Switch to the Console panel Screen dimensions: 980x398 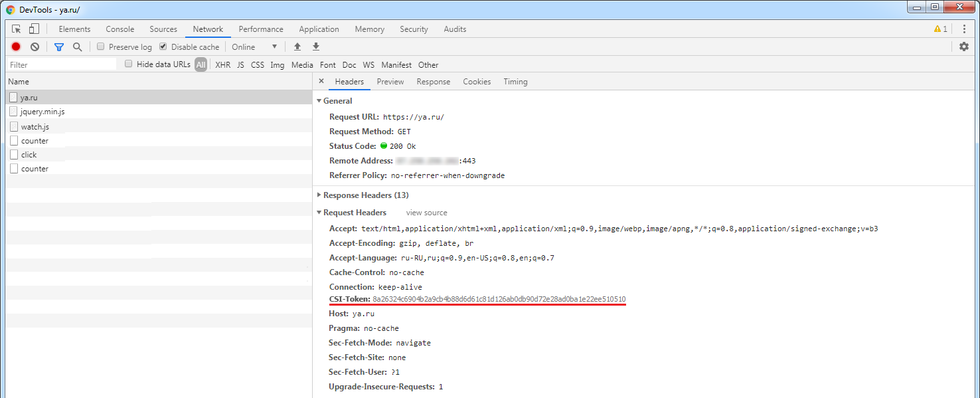pos(120,29)
